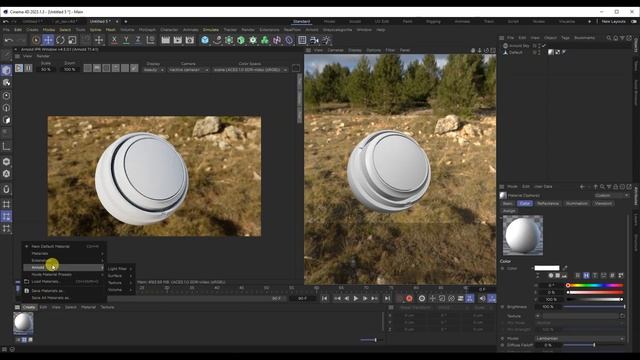Open the Mode menu in attribute manager
Image resolution: width=640 pixels, height=360 pixels.
512,187
